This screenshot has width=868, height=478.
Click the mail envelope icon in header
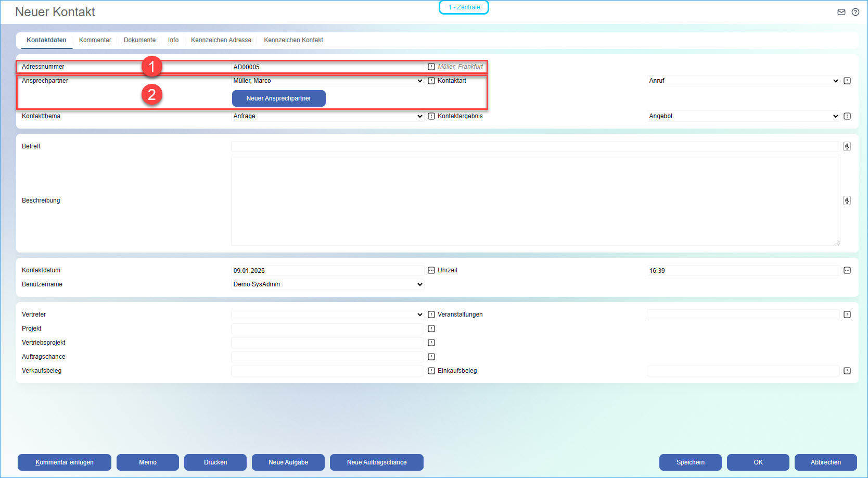click(841, 12)
